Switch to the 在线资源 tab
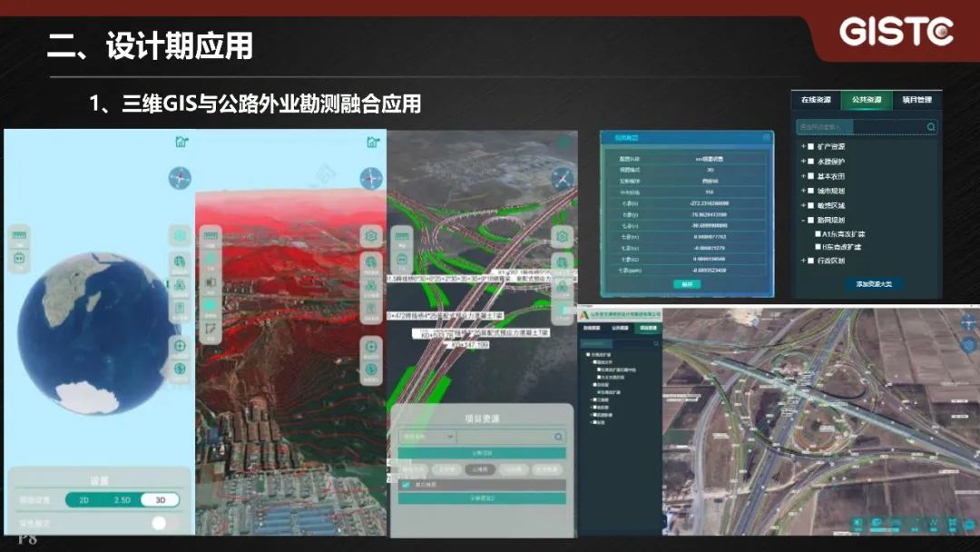 click(817, 99)
